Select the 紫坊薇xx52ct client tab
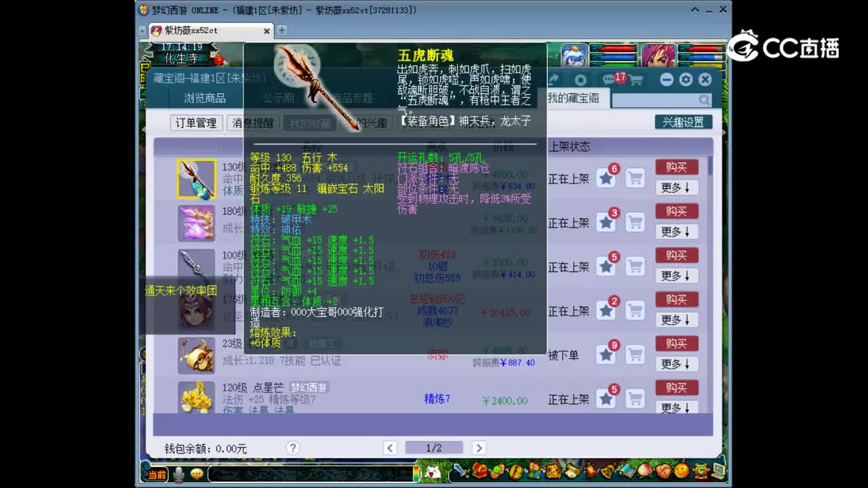Viewport: 868px width, 488px height. (210, 30)
